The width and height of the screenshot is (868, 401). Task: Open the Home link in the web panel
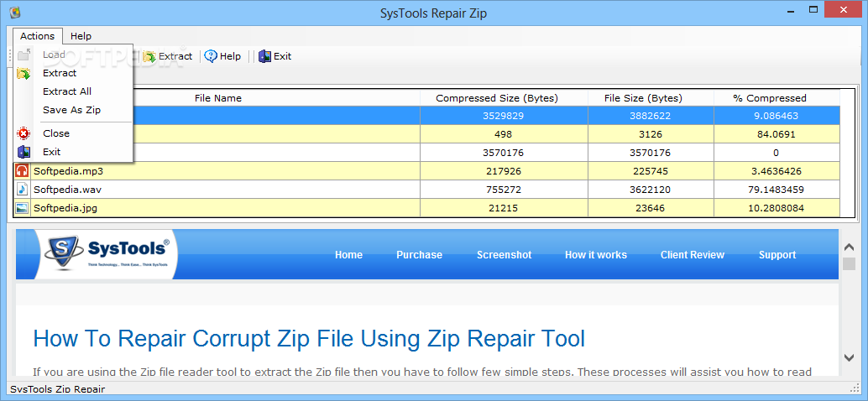[x=348, y=255]
